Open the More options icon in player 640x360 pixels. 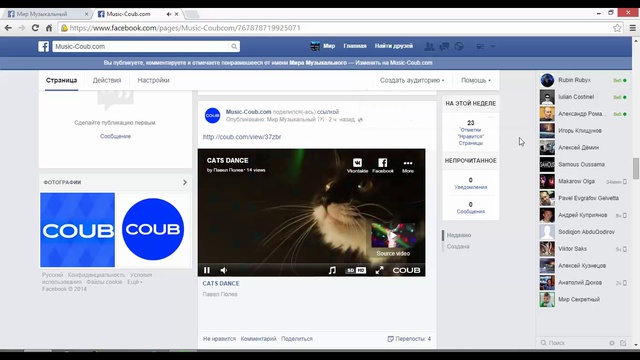click(408, 165)
